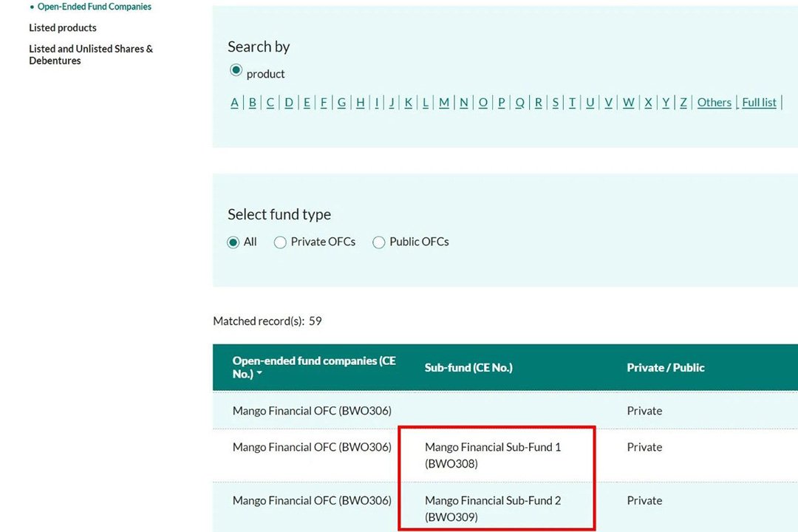798x532 pixels.
Task: Filter products by letter M
Action: click(x=443, y=103)
